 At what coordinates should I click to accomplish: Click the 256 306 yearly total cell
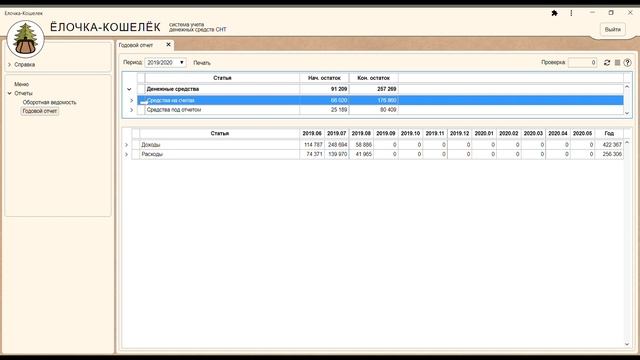(x=609, y=154)
